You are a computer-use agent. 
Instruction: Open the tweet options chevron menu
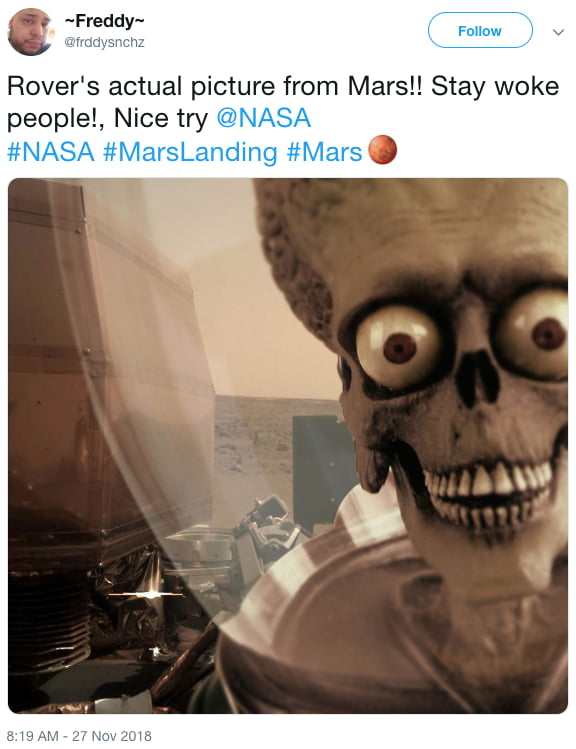coord(558,32)
